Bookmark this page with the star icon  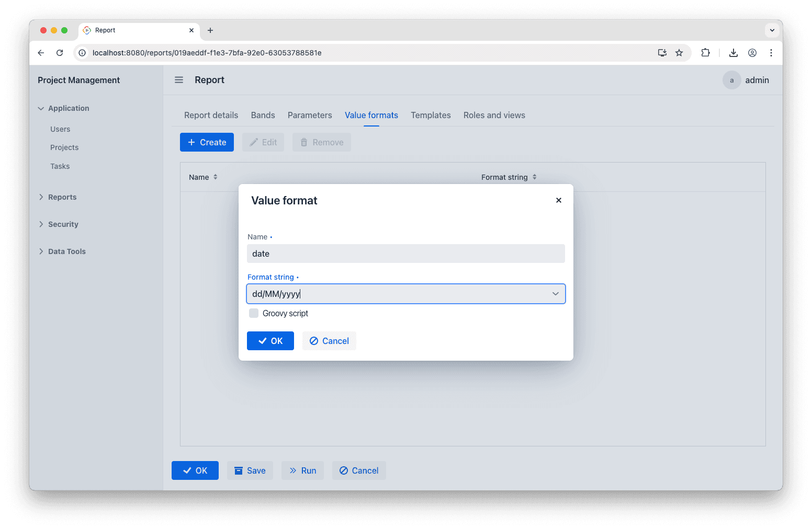pyautogui.click(x=679, y=53)
